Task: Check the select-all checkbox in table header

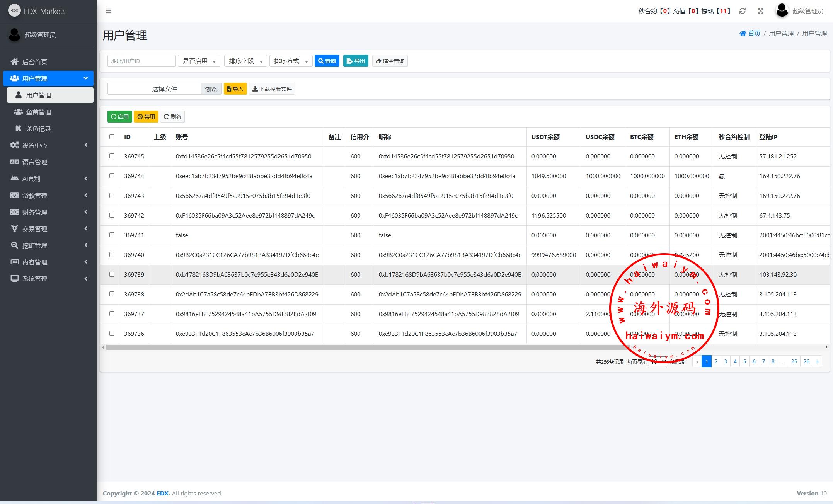Action: [x=112, y=136]
